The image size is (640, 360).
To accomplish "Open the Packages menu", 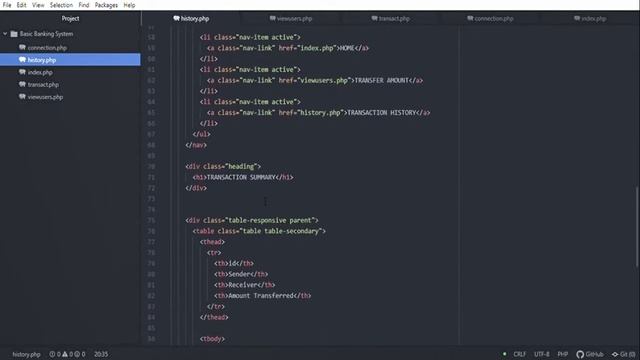I will pyautogui.click(x=106, y=5).
